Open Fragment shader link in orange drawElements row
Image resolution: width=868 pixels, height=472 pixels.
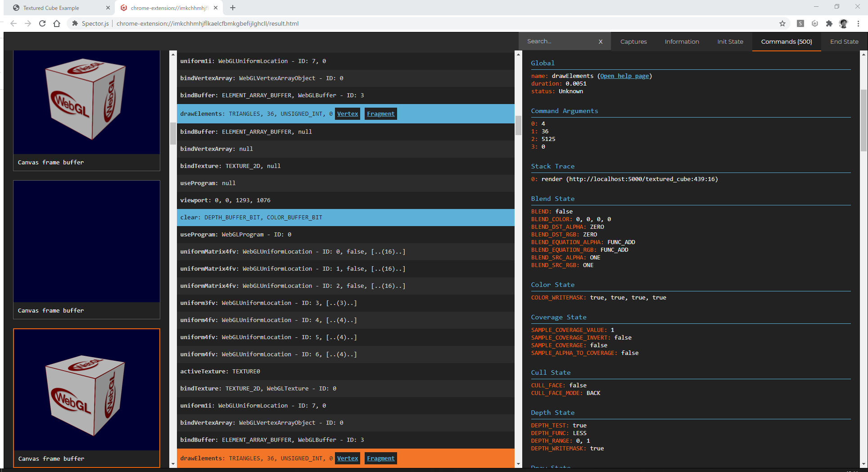tap(380, 458)
